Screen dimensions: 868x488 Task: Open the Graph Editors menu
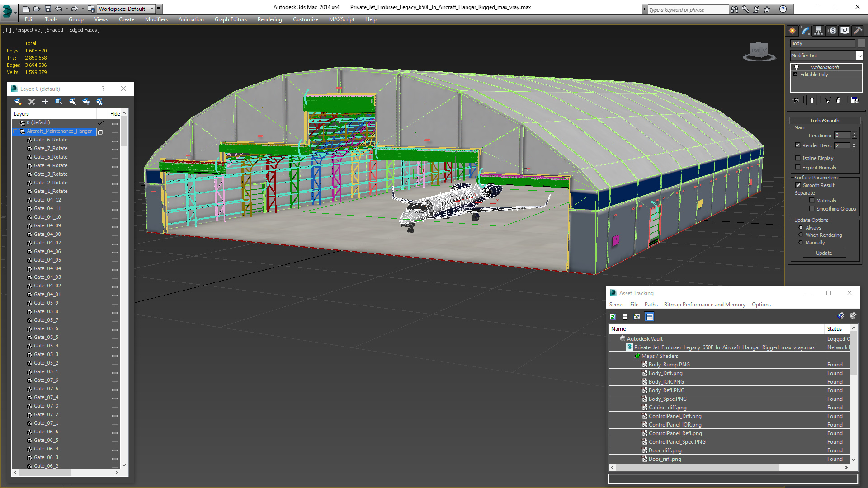tap(231, 19)
